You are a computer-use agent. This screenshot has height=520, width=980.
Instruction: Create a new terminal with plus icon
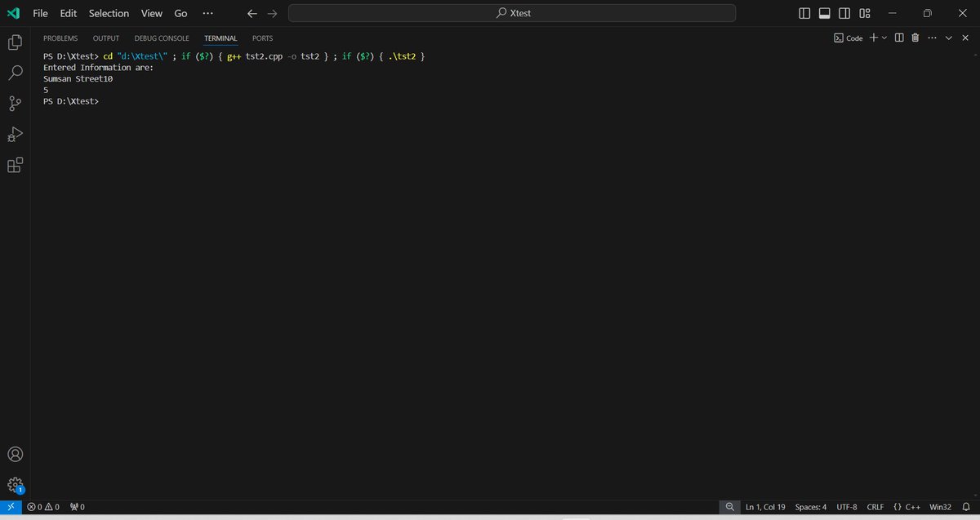(874, 38)
